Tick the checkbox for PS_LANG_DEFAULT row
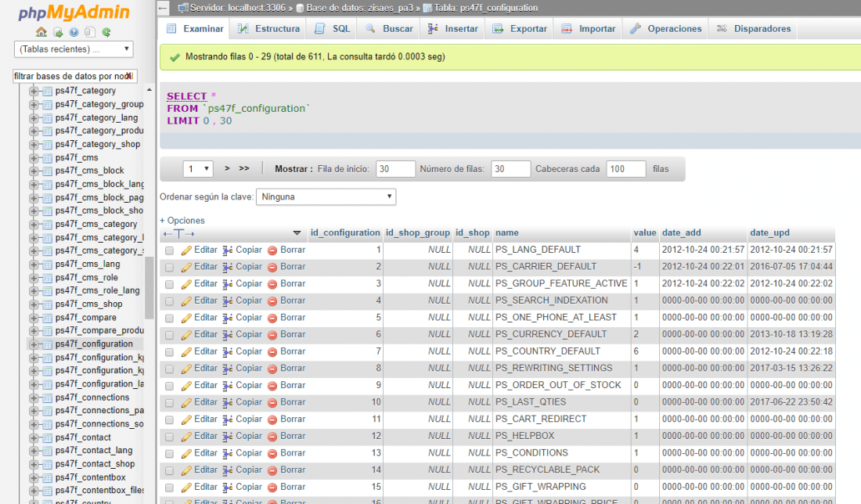The width and height of the screenshot is (861, 504). [170, 250]
